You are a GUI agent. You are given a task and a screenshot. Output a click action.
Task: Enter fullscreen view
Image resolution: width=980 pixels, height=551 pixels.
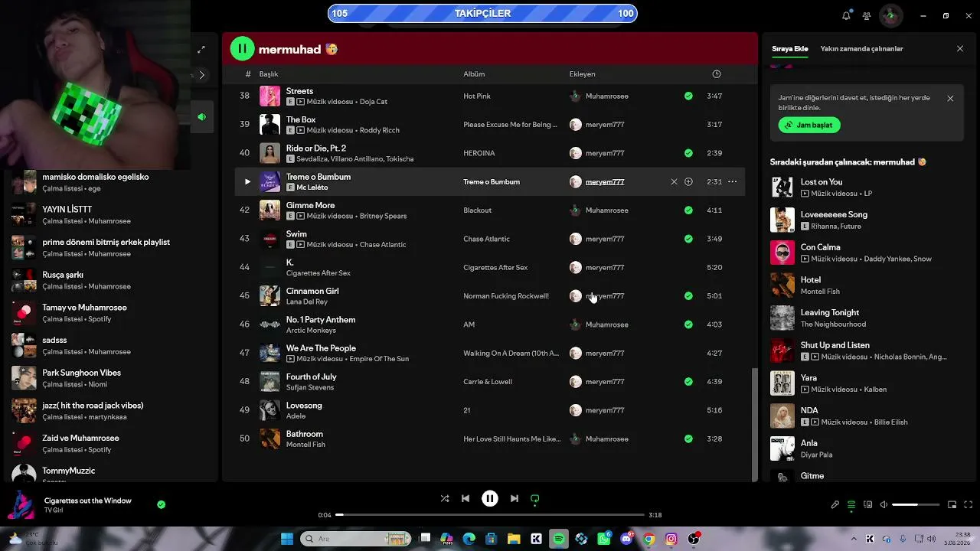point(968,505)
